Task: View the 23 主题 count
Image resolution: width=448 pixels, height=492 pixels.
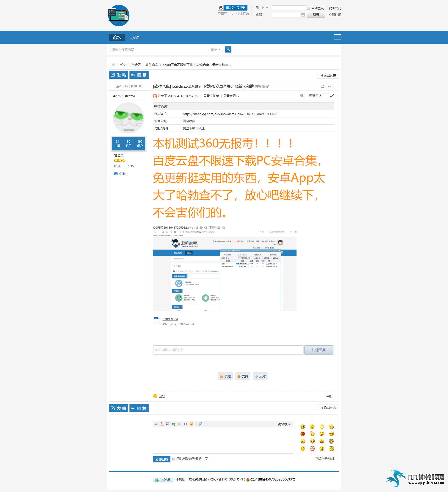Action: [117, 144]
